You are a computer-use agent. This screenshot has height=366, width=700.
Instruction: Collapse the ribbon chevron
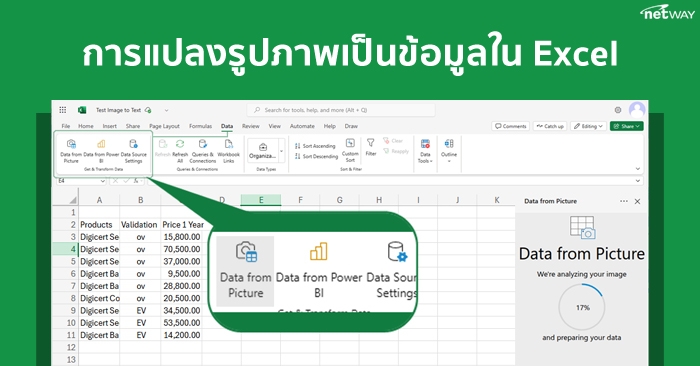click(x=638, y=169)
